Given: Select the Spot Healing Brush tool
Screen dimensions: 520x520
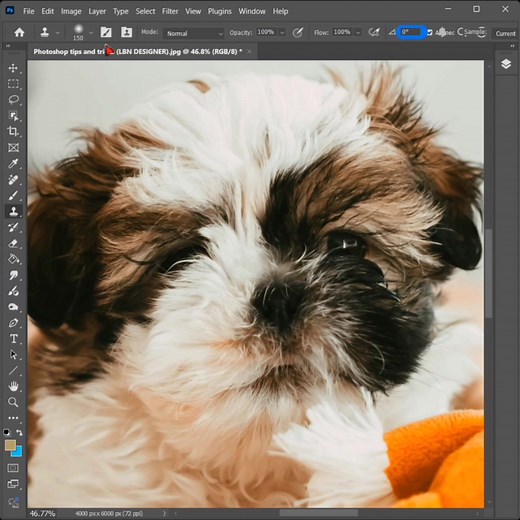Looking at the screenshot, I should point(13,179).
